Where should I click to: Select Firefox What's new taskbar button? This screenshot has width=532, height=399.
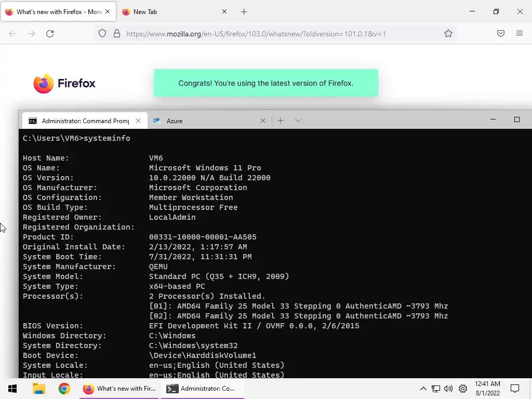point(119,389)
